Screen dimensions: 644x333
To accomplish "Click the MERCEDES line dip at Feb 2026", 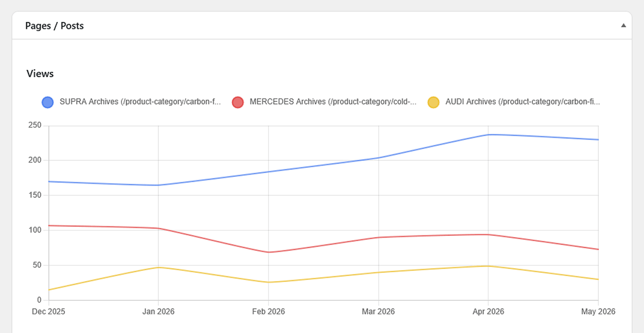I will 268,252.
